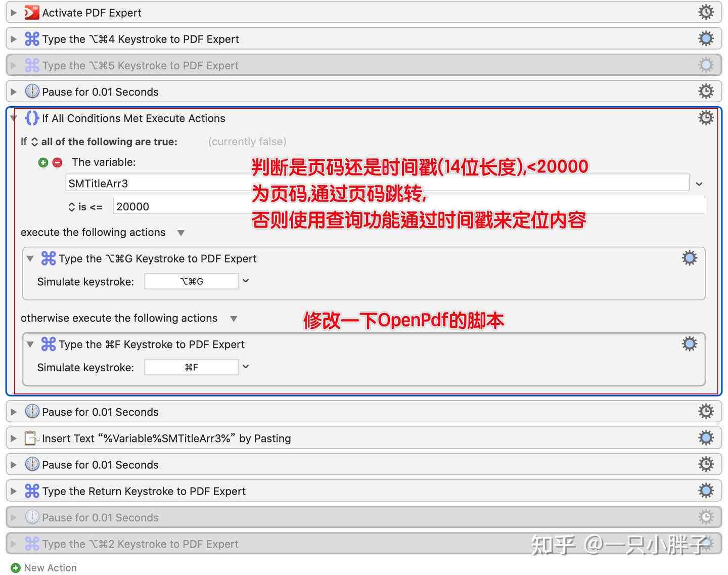Open gear menu of Activate PDF Expert action

(x=706, y=12)
